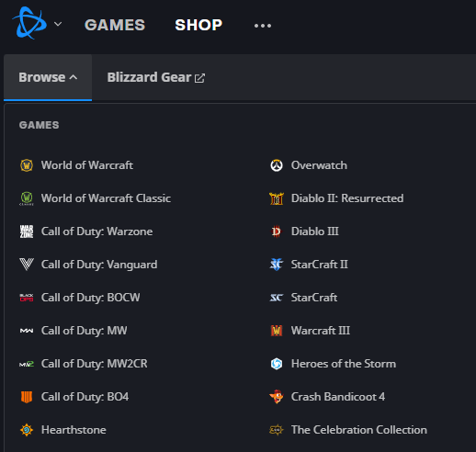
Task: Open the three-dot more options menu
Action: pos(263,26)
